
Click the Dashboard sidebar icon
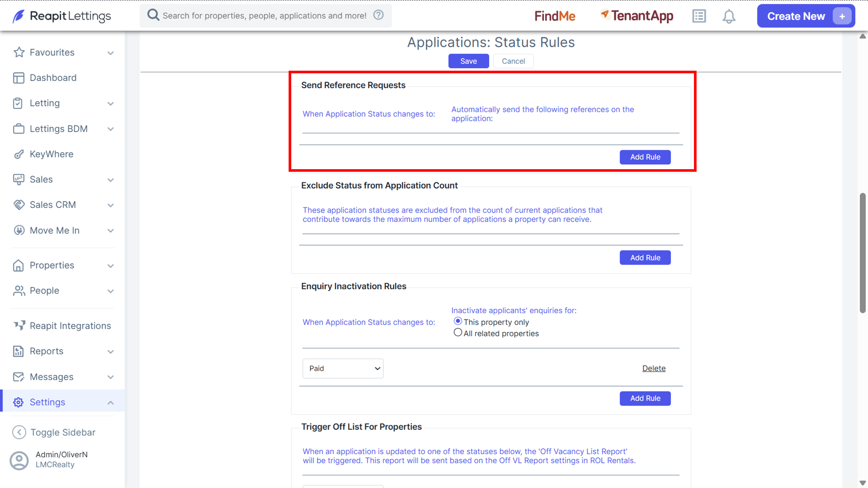(18, 78)
